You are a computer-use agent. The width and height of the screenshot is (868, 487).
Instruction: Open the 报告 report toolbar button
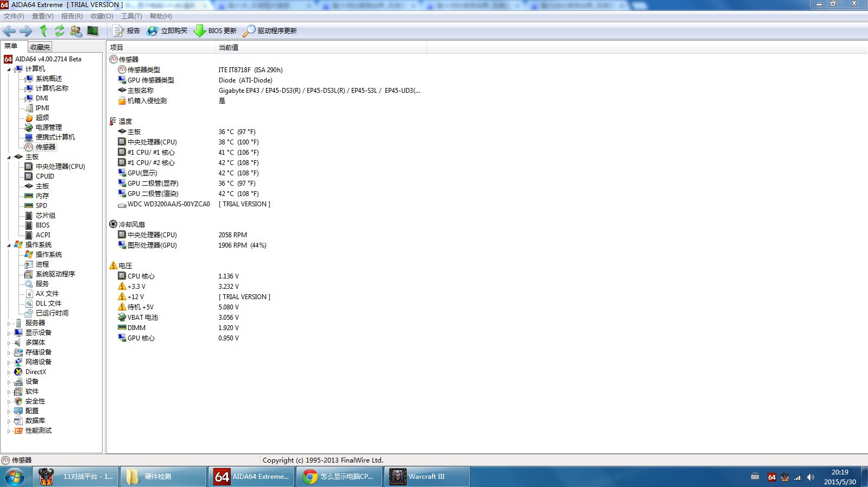pyautogui.click(x=126, y=31)
